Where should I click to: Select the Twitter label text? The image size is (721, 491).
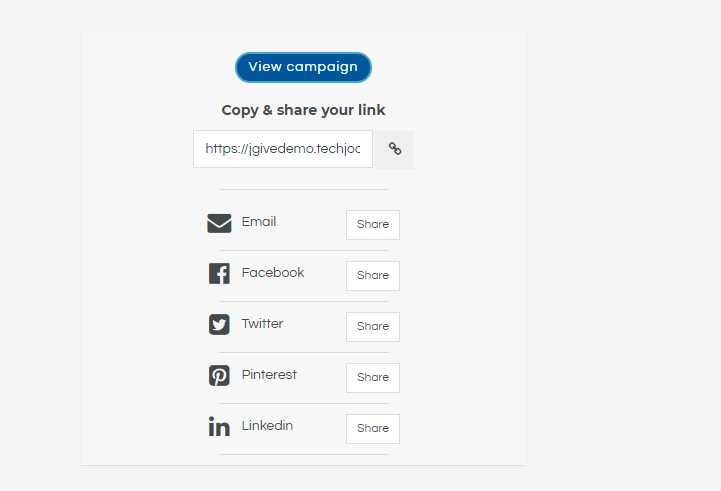tap(262, 324)
